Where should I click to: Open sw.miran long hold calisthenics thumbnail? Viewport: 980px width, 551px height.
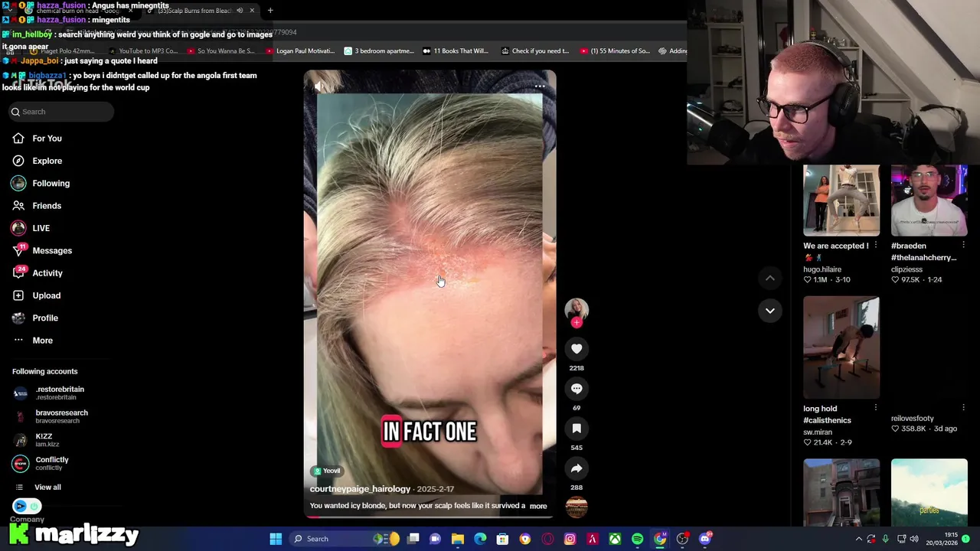[841, 347]
